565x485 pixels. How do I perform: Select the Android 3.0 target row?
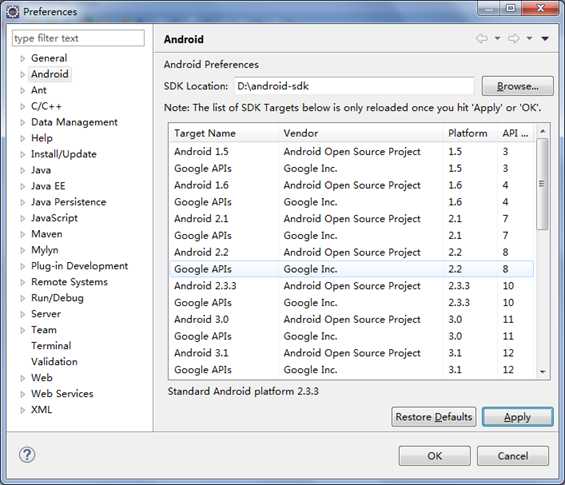click(351, 319)
